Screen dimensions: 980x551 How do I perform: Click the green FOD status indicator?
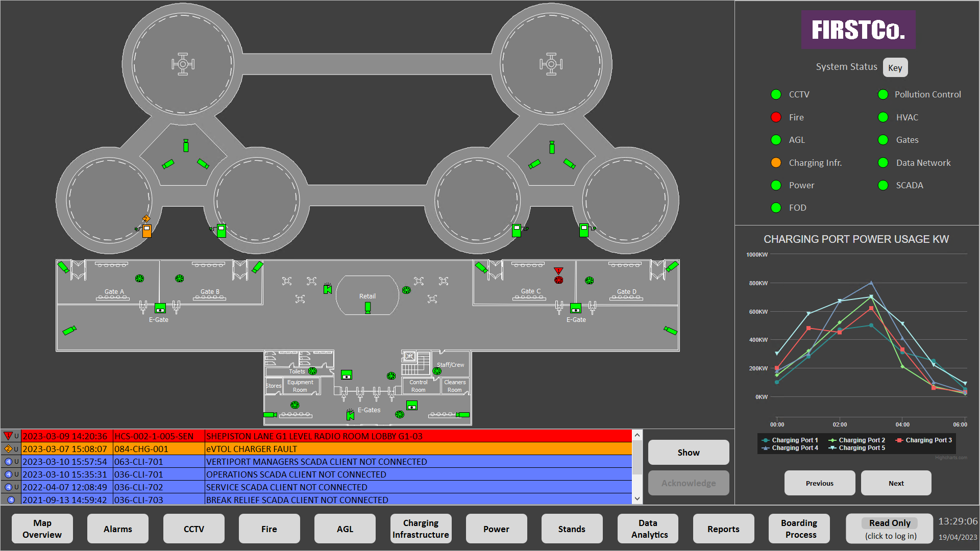click(776, 208)
